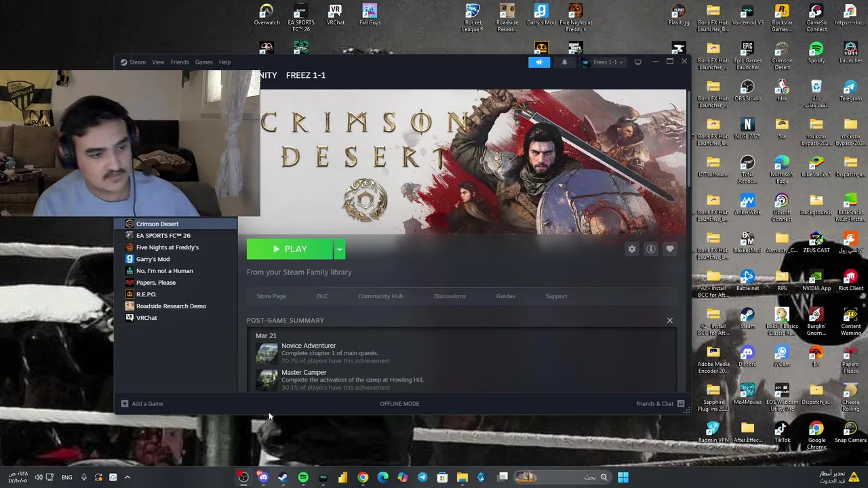Open Google Chrome desktop shortcut
The image size is (868, 488).
[x=816, y=436]
